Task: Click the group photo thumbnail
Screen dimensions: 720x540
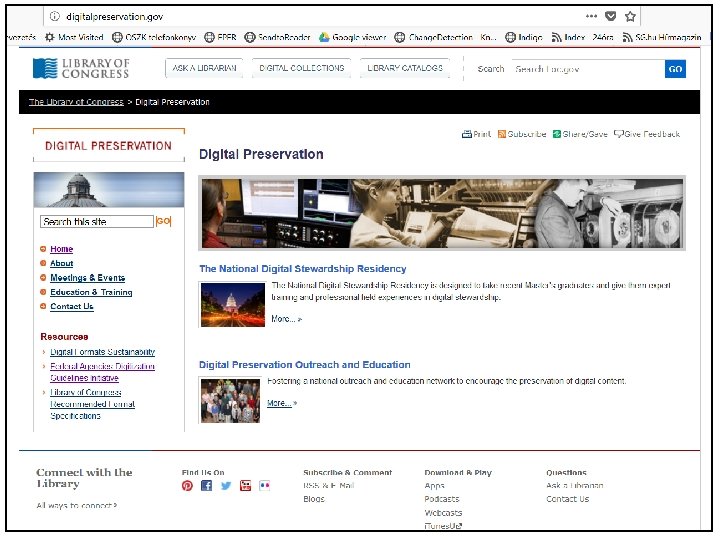Action: (230, 400)
